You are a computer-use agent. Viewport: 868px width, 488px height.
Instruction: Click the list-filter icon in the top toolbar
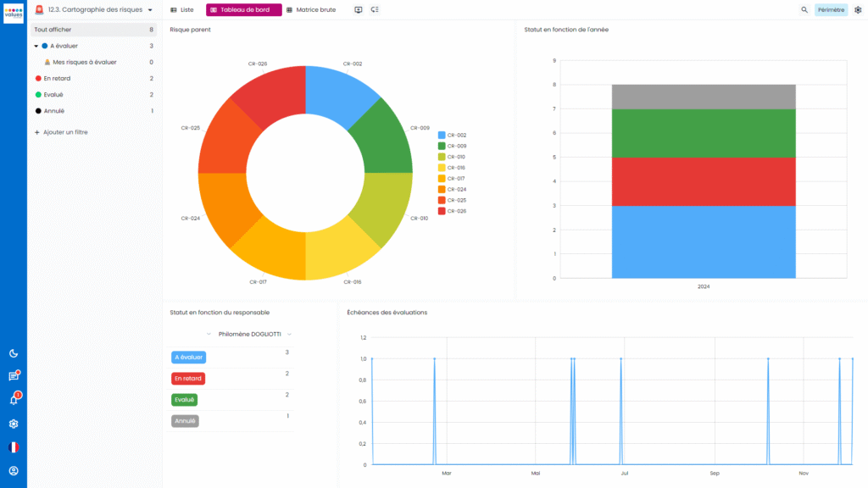click(374, 10)
